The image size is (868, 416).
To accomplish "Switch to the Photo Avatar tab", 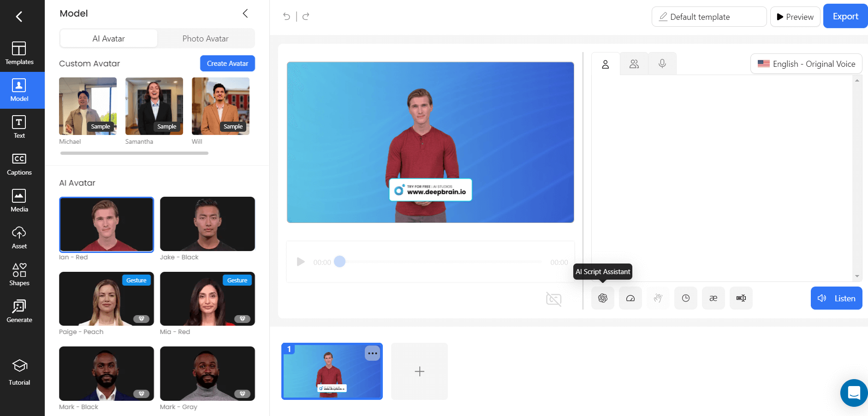I will [x=206, y=38].
